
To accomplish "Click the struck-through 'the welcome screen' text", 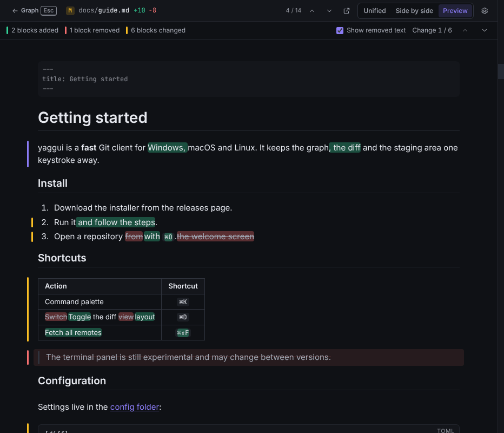I will click(215, 237).
